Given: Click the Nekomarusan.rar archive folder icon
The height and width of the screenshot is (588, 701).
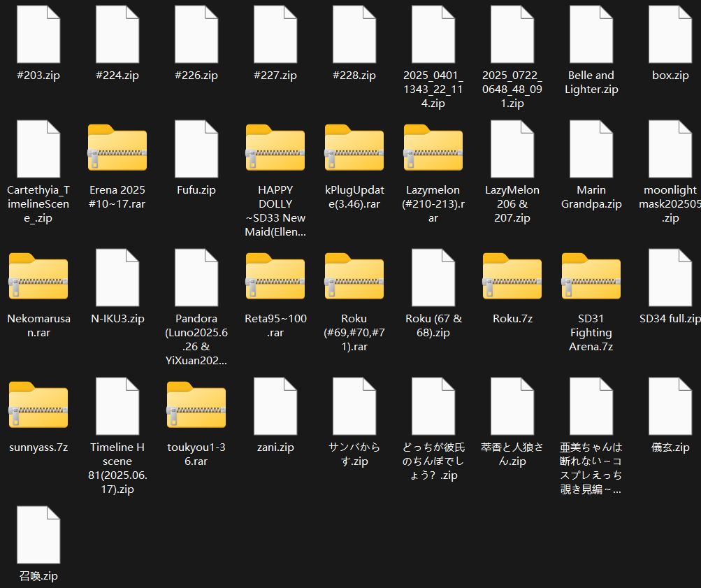Looking at the screenshot, I should tap(38, 278).
